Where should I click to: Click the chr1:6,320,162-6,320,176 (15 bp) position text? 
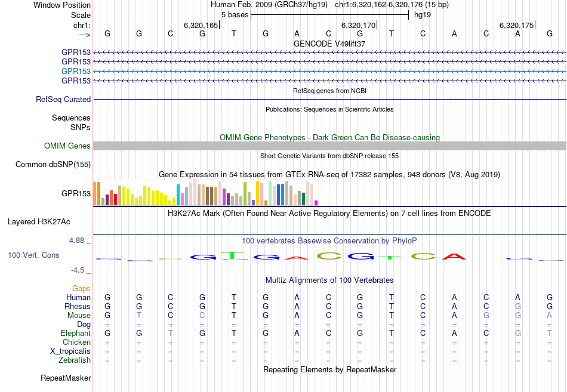pos(392,5)
